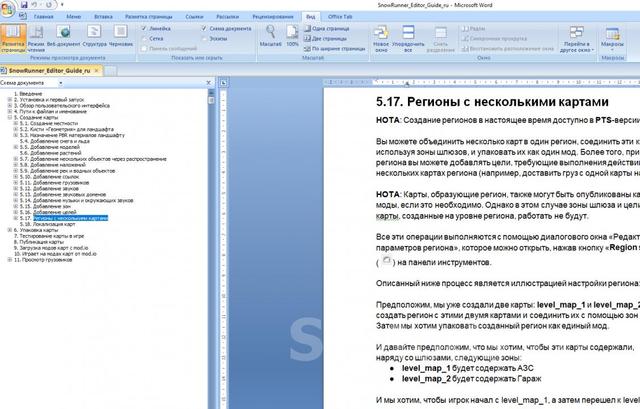Go to 5.4. Добавление снега и льда
640x409 pixels.
[x=55, y=141]
